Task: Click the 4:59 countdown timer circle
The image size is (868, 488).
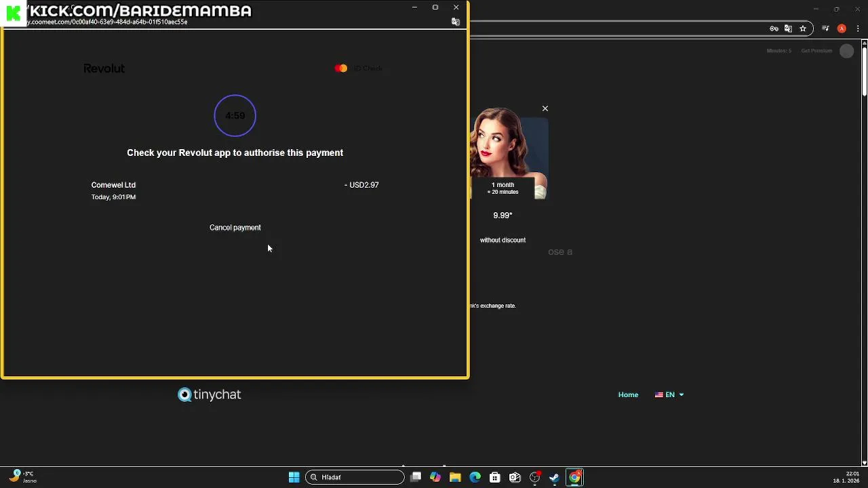Action: (235, 116)
